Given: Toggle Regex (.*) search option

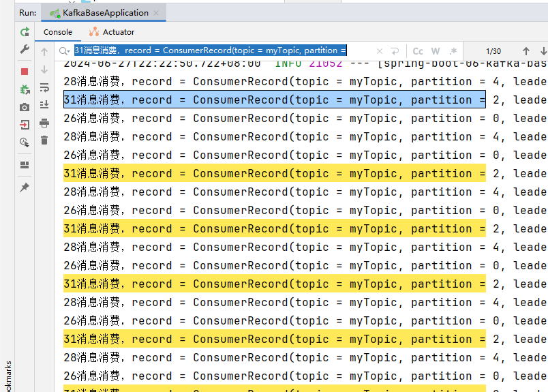Looking at the screenshot, I should pyautogui.click(x=453, y=51).
